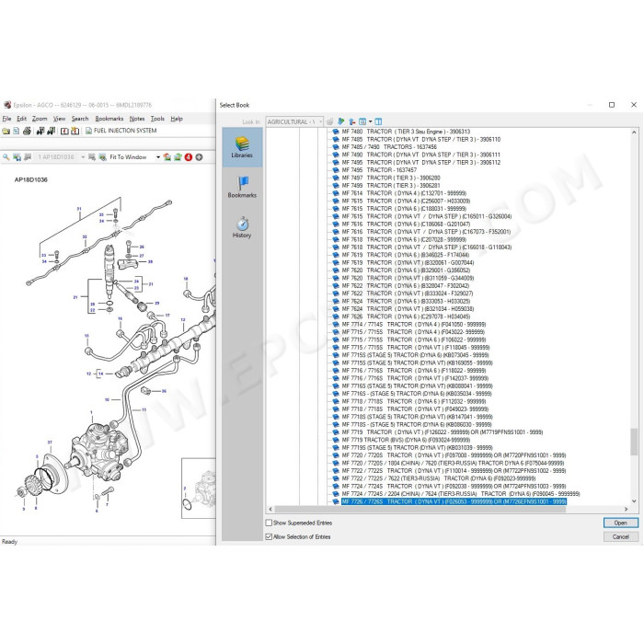
Task: Click the yellow-marked book page icon
Action: [x=75, y=131]
